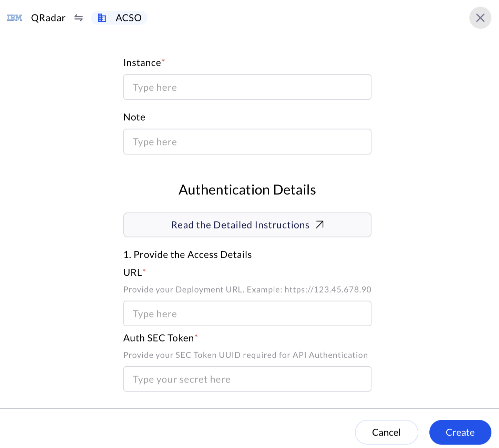Click the IBM logo icon
Viewport: 499px width, 448px height.
tap(14, 18)
